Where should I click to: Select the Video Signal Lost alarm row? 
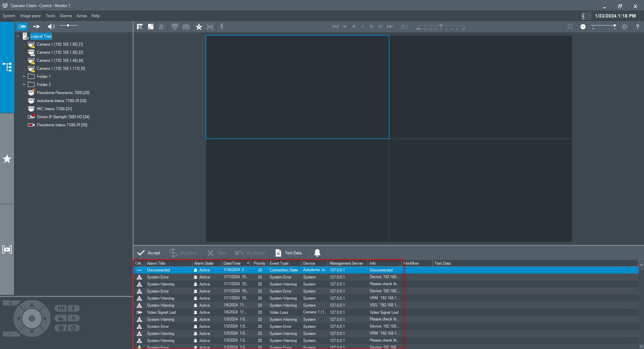tap(161, 312)
